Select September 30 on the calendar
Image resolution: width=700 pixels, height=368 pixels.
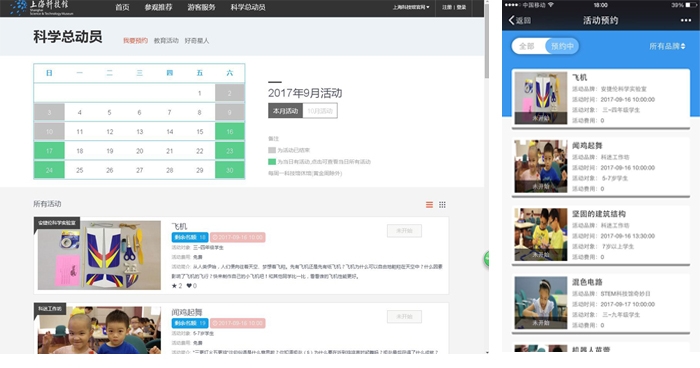(229, 170)
